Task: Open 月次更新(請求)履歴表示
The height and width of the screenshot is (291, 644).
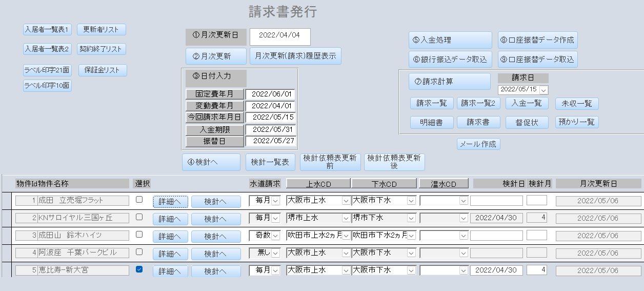Action: pos(295,56)
